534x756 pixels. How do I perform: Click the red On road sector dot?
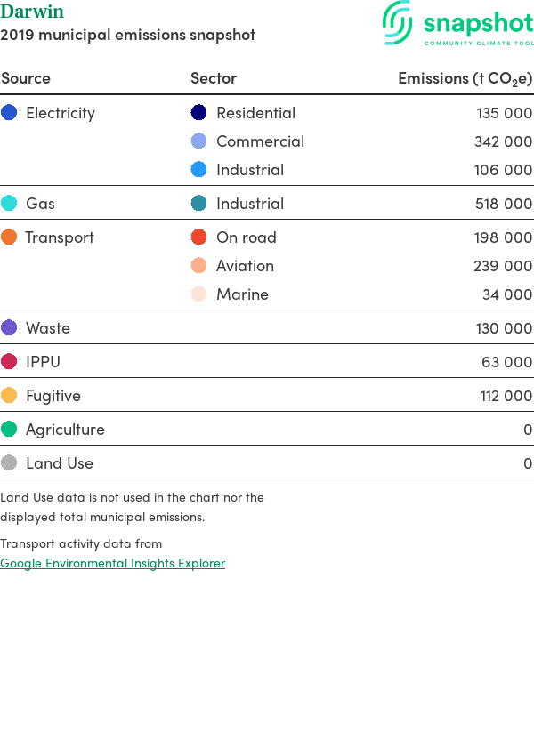click(x=198, y=237)
